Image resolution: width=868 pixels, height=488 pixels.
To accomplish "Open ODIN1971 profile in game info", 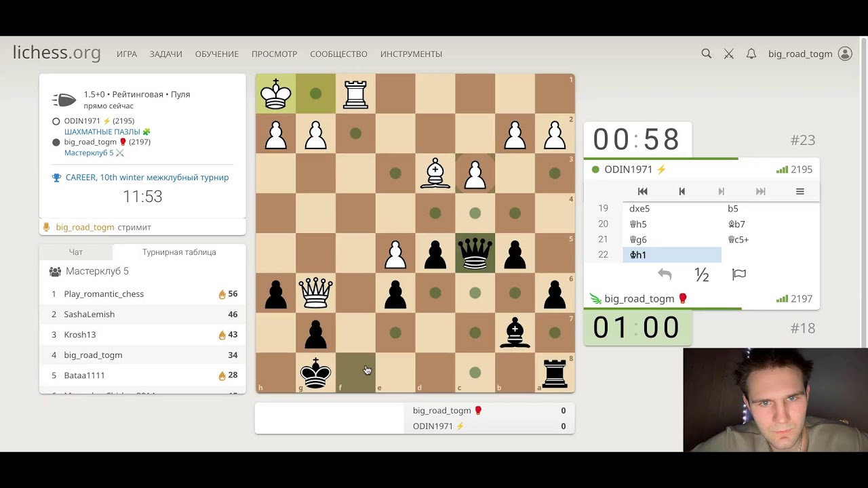I will (99, 121).
